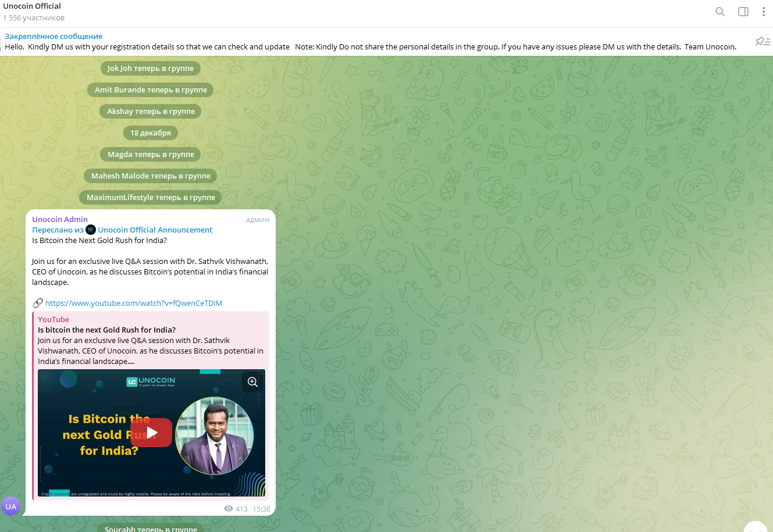Click the Unocoin Official Announcement channel avatar
This screenshot has width=773, height=532.
pos(91,230)
